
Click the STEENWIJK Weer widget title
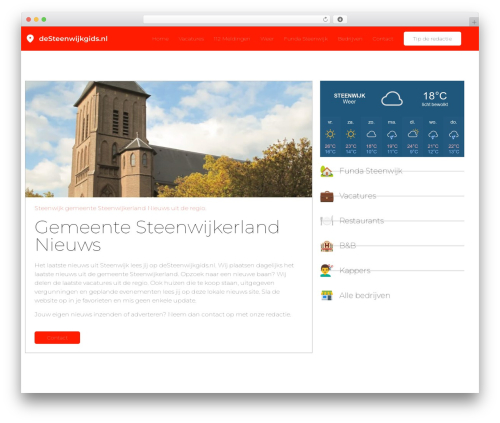pos(349,98)
